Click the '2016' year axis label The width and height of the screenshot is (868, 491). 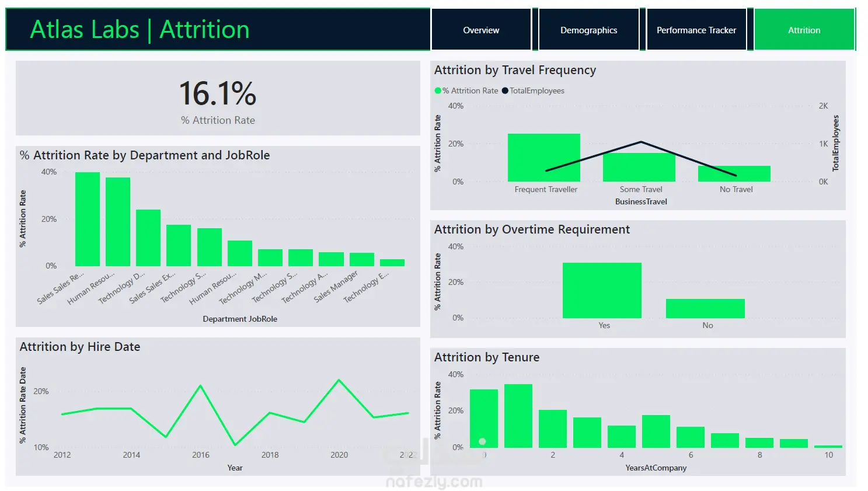(x=201, y=455)
